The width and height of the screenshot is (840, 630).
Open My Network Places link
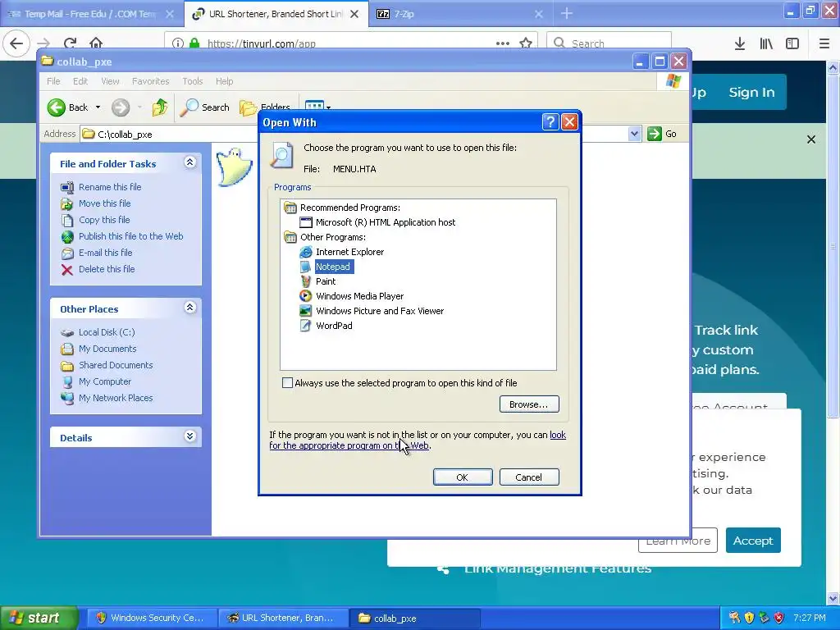(x=116, y=398)
